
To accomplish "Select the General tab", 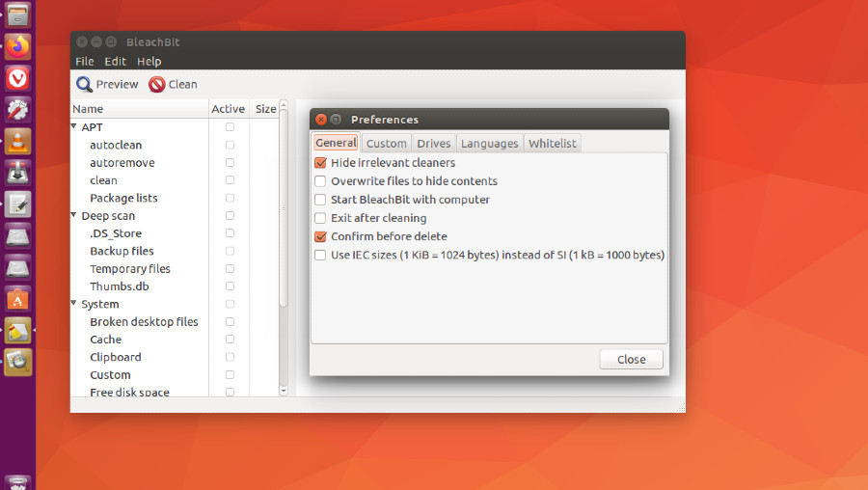I will click(x=336, y=143).
